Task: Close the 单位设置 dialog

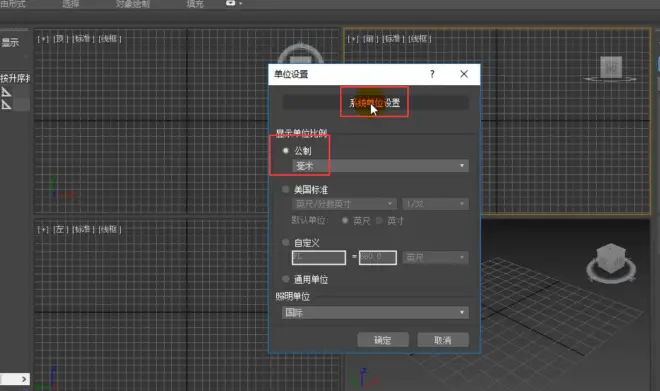Action: 464,74
